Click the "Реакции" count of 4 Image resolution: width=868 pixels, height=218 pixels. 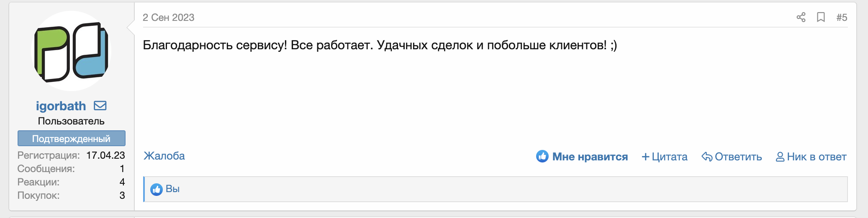tap(122, 182)
